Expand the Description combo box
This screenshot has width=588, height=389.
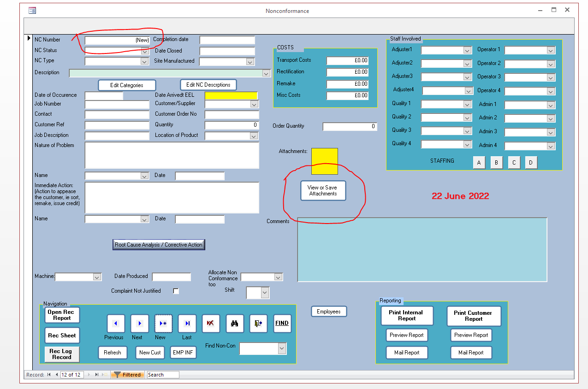[266, 73]
